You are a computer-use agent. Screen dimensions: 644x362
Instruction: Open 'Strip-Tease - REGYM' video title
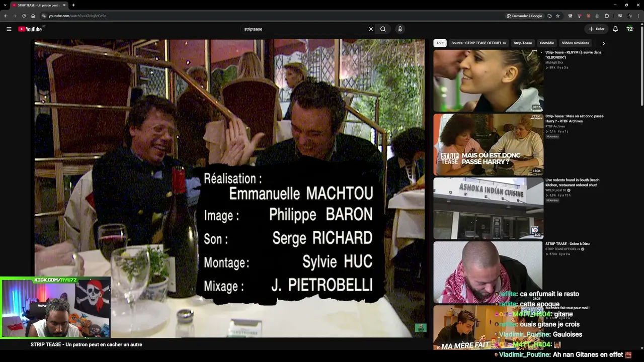[573, 55]
